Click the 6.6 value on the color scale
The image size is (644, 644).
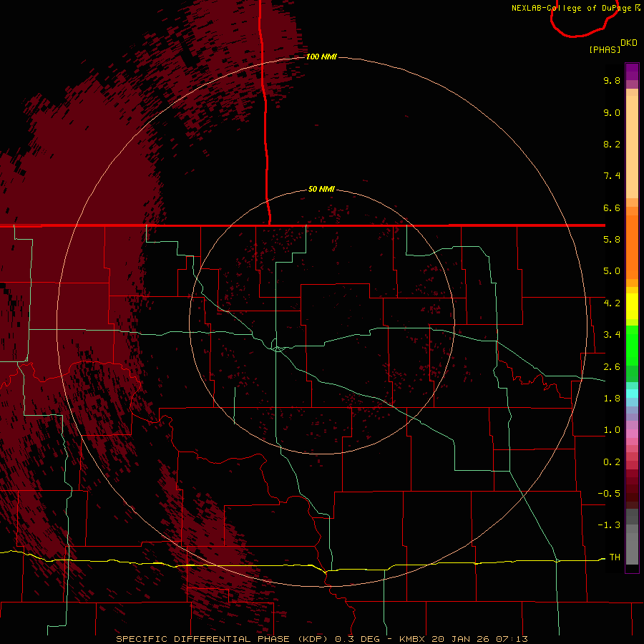(x=612, y=208)
